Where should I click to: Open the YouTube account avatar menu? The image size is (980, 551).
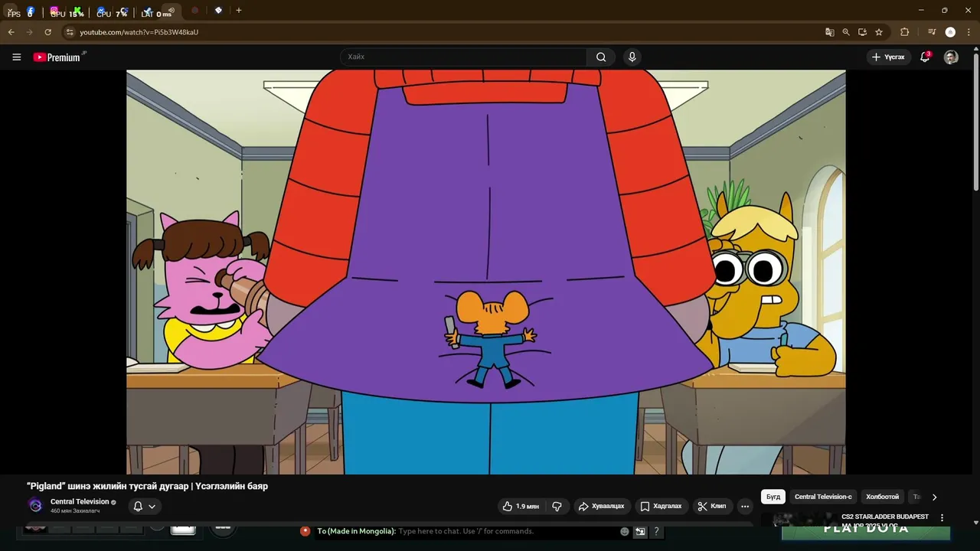pos(951,57)
